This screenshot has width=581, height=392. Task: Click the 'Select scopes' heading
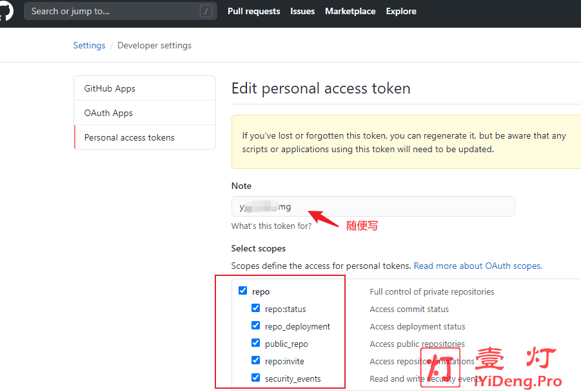[x=259, y=248]
